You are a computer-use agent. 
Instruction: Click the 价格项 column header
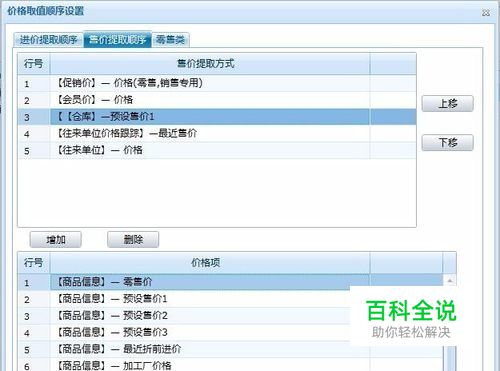click(x=210, y=263)
